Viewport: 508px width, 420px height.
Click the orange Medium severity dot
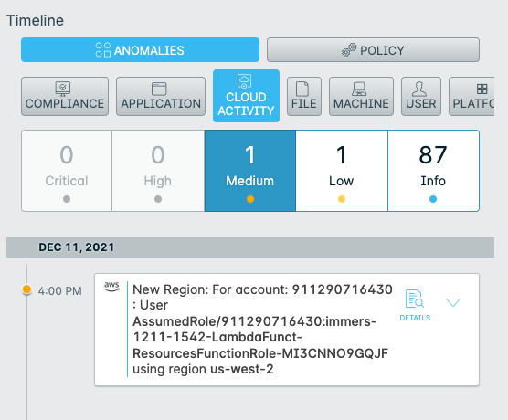[250, 199]
